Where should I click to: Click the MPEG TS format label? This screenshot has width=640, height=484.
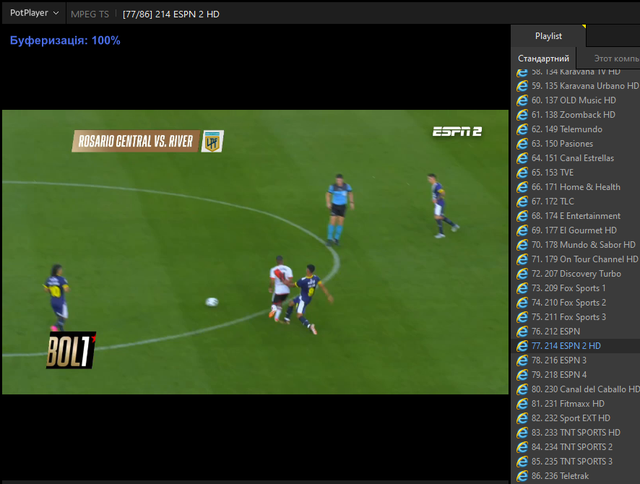tap(90, 14)
